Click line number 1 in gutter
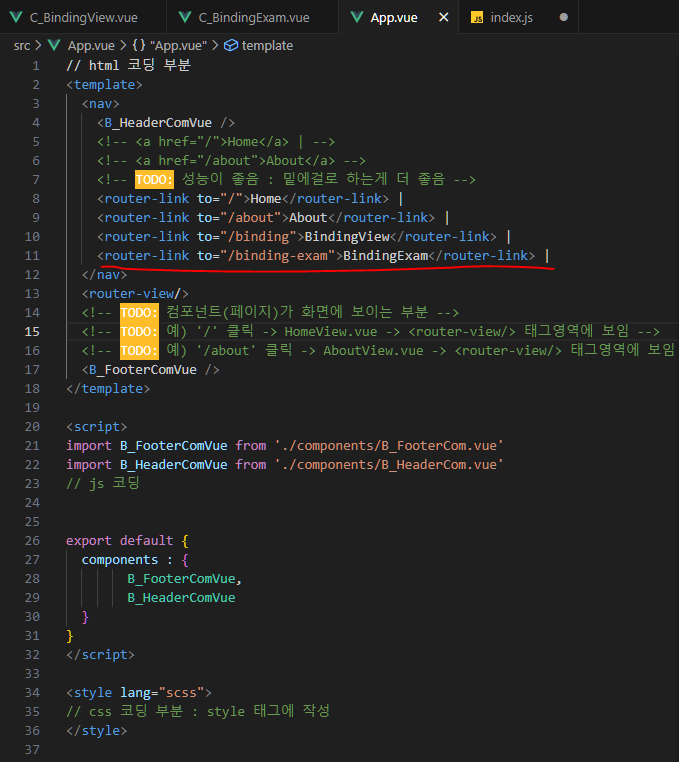Screen dimensions: 679x762 tap(36, 66)
